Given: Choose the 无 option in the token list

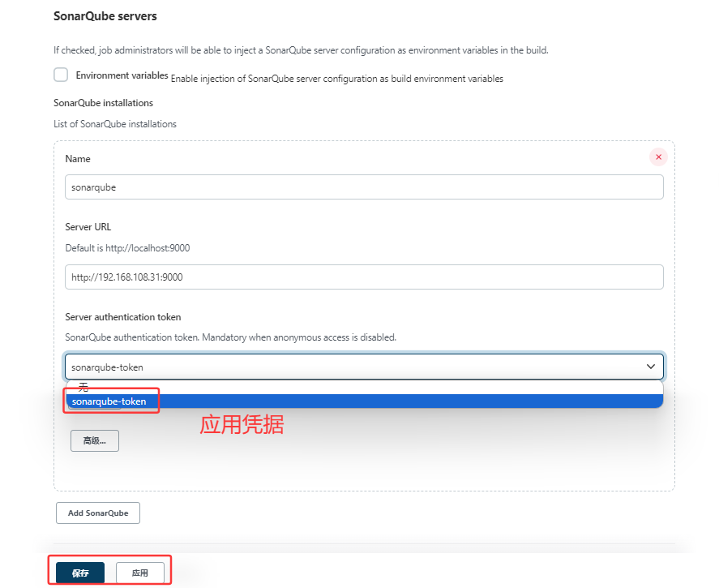Looking at the screenshot, I should coord(364,387).
